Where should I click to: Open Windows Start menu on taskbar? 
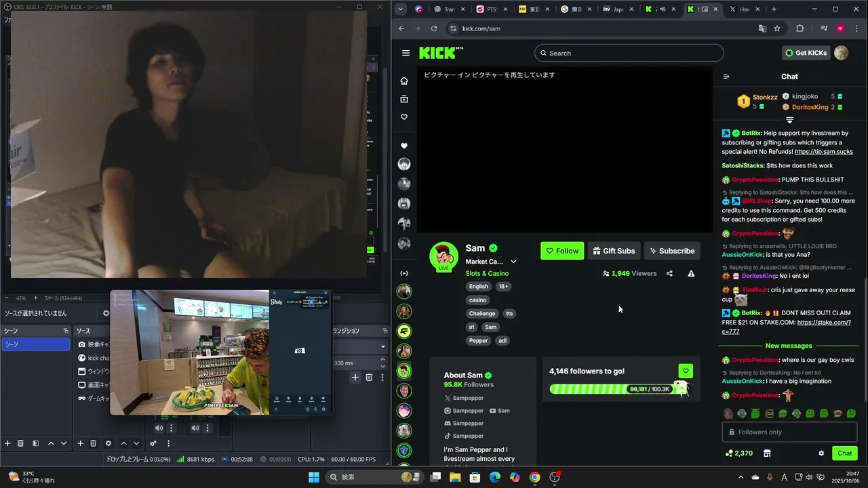[x=314, y=477]
